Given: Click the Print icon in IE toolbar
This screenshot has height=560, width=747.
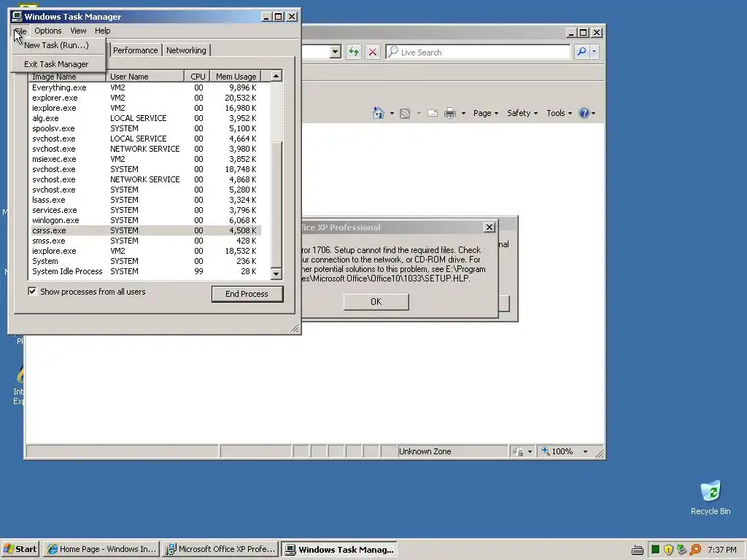Looking at the screenshot, I should [x=449, y=113].
